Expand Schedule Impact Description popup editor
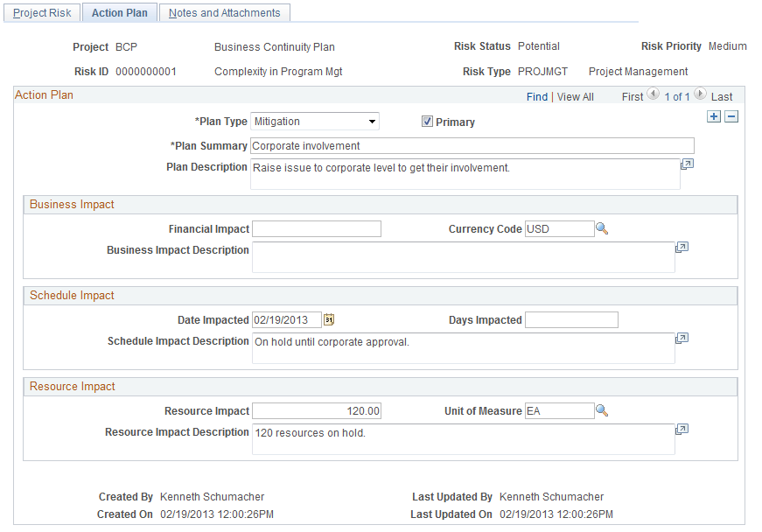 pyautogui.click(x=682, y=338)
